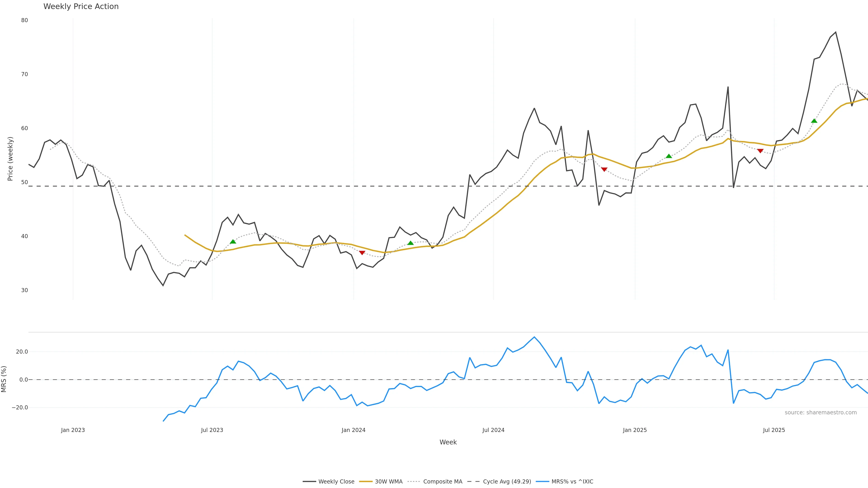Image resolution: width=868 pixels, height=488 pixels.
Task: Toggle the Weekly Close legend entry
Action: pos(336,482)
